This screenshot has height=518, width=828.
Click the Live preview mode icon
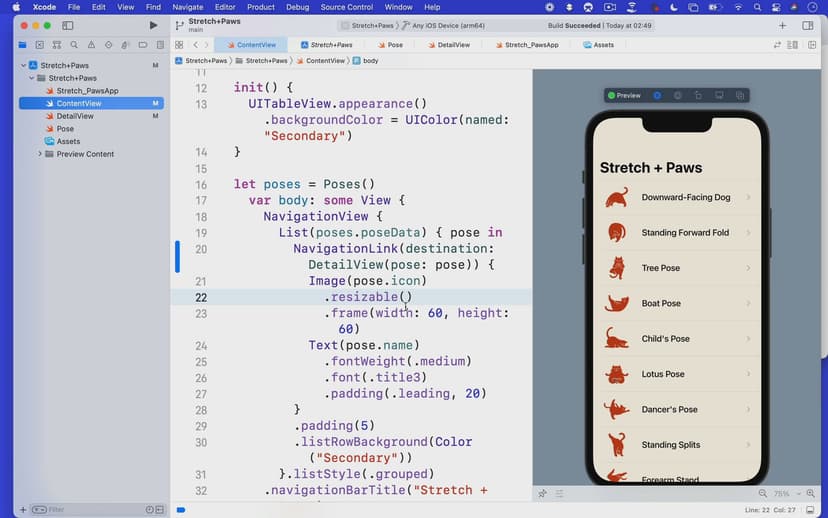point(657,96)
